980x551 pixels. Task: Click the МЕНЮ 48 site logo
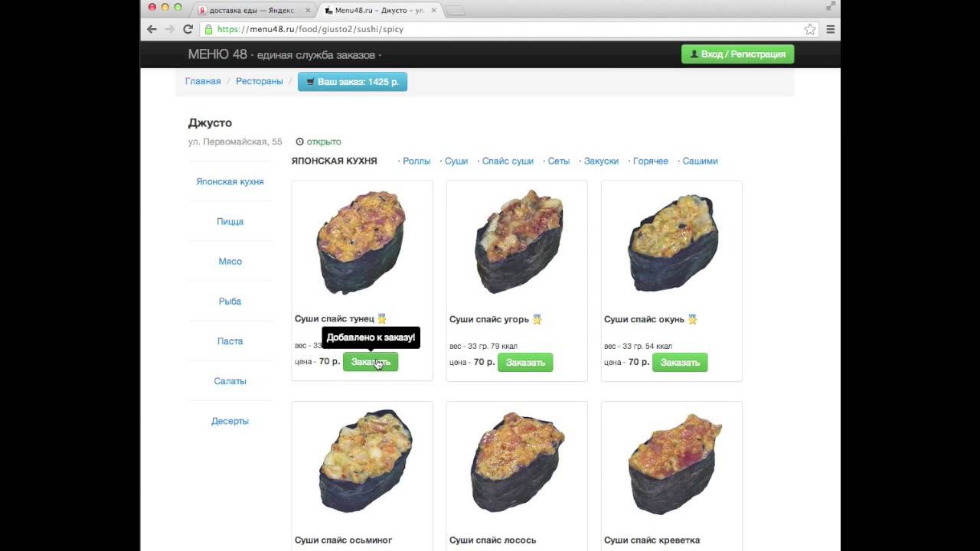(x=217, y=54)
